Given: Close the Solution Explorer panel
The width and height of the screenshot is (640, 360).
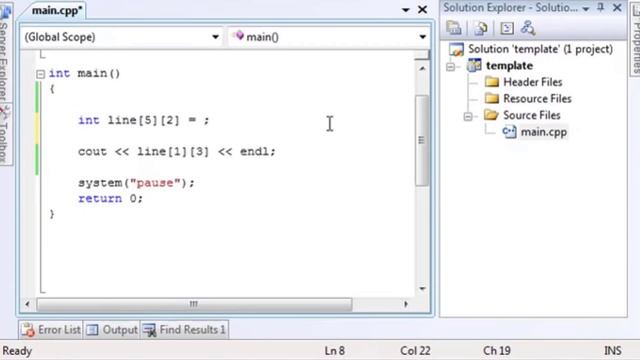Looking at the screenshot, I should coord(617,7).
